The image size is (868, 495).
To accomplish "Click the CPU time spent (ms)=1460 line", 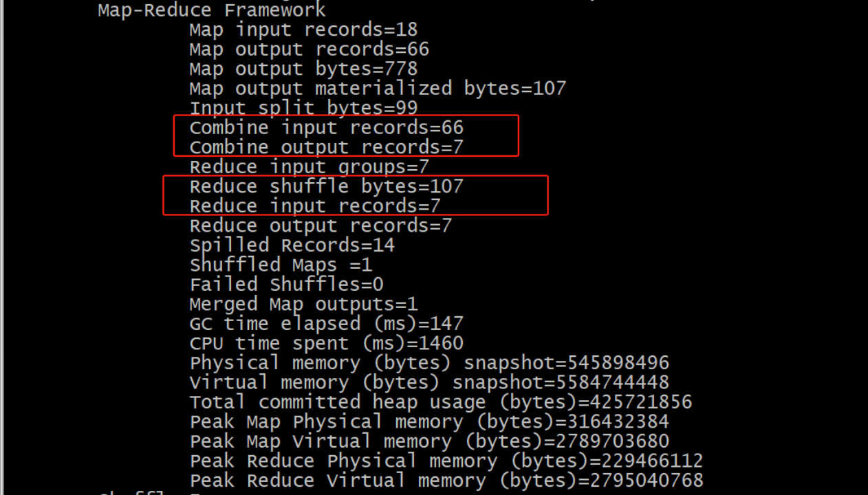I will (326, 343).
